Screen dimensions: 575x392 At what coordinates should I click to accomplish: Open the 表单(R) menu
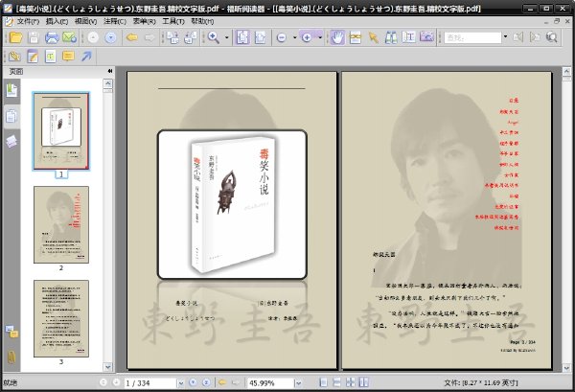(x=144, y=21)
